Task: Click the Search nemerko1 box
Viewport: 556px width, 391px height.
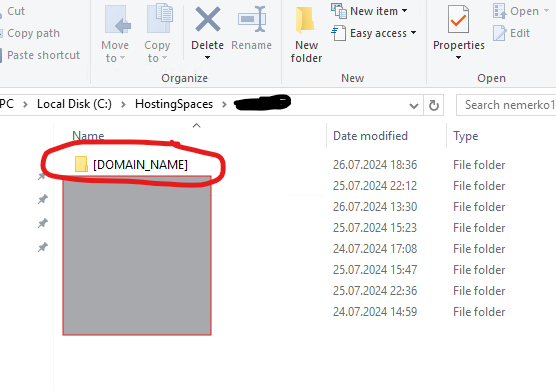Action: [506, 105]
